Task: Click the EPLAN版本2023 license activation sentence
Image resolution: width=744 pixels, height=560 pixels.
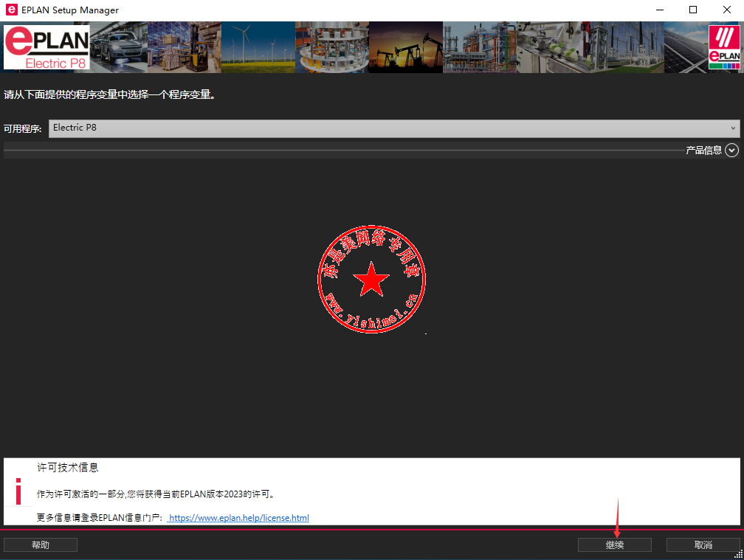Action: [156, 494]
